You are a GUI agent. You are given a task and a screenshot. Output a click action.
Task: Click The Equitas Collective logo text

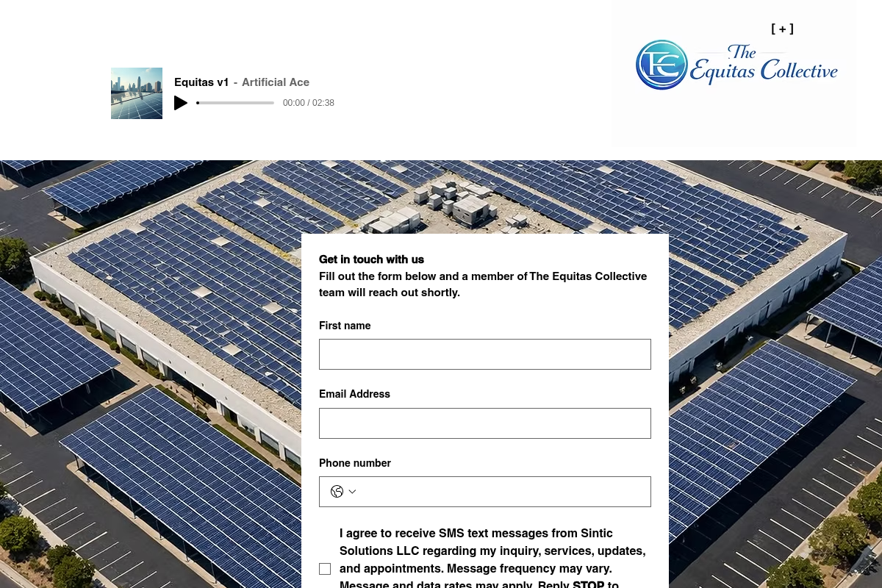[x=763, y=66]
